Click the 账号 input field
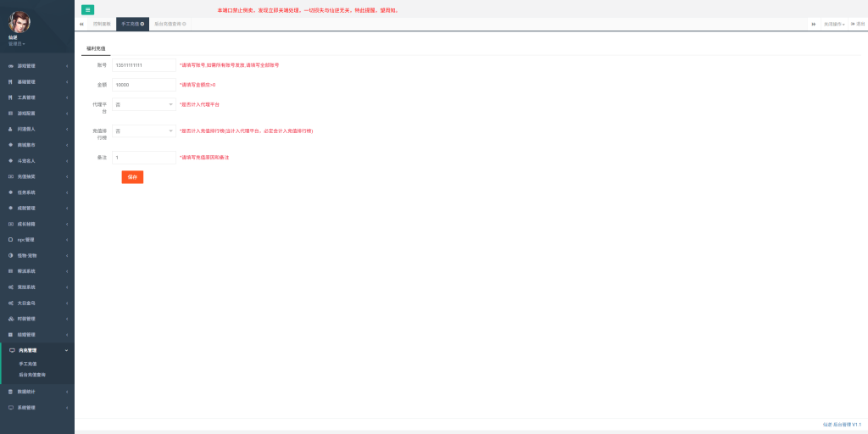868x434 pixels. click(x=143, y=65)
